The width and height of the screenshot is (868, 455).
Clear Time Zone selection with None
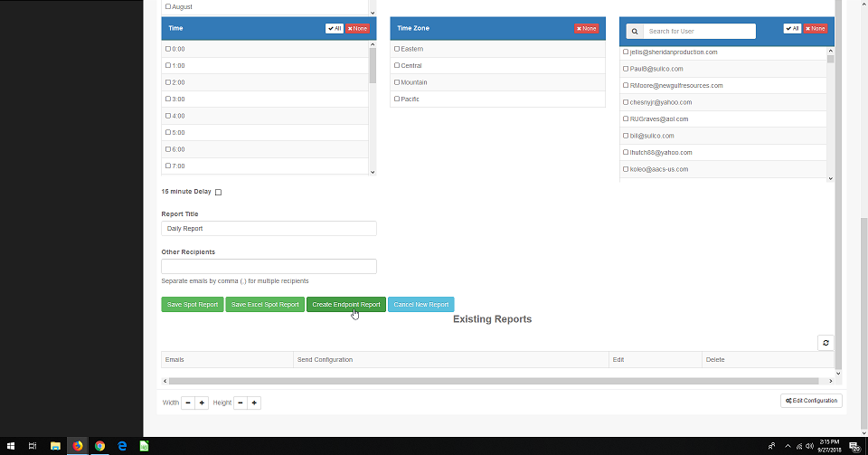[x=587, y=28]
